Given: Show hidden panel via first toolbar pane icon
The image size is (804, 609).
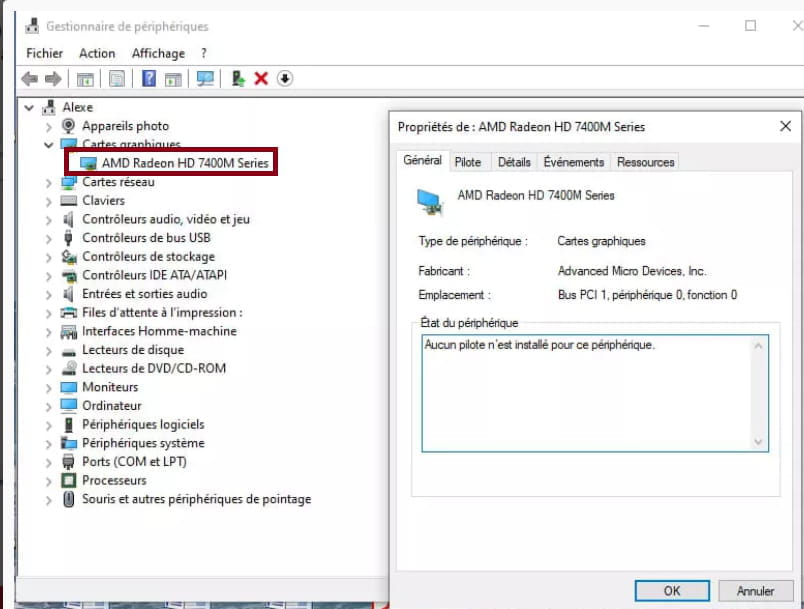Looking at the screenshot, I should tap(85, 79).
